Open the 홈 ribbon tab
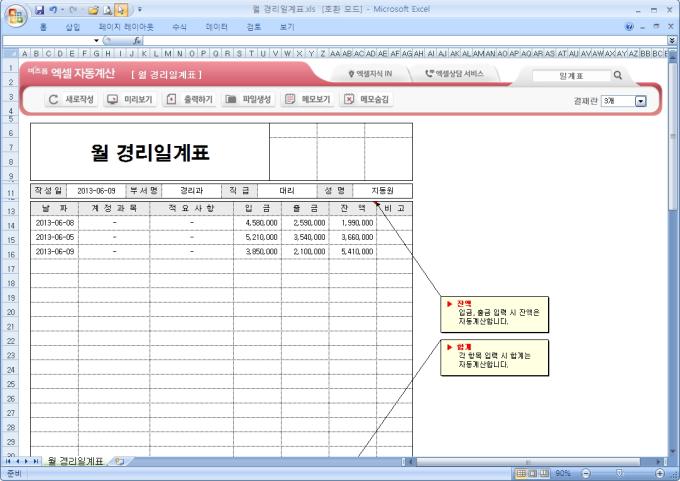The width and height of the screenshot is (680, 481). 43,27
